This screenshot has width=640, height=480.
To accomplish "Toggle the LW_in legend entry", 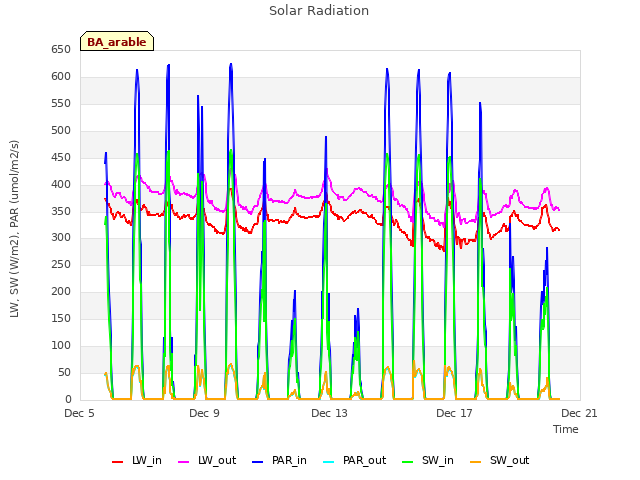I will pyautogui.click(x=137, y=461).
